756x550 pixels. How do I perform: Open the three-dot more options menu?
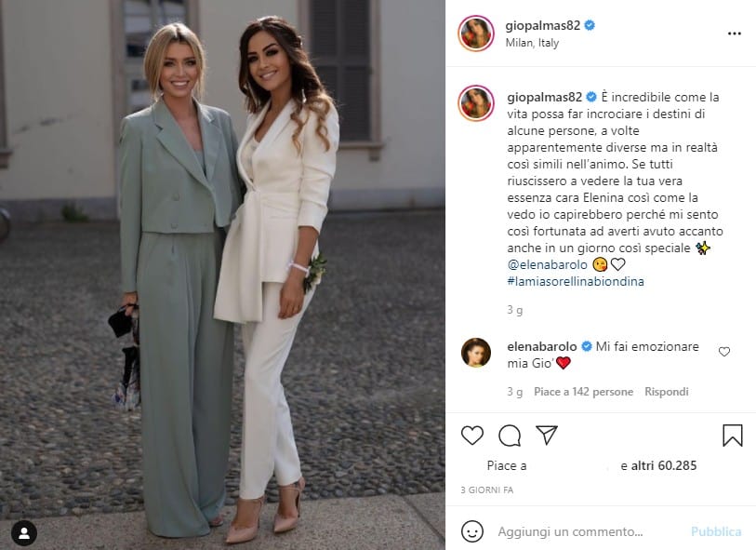(734, 34)
